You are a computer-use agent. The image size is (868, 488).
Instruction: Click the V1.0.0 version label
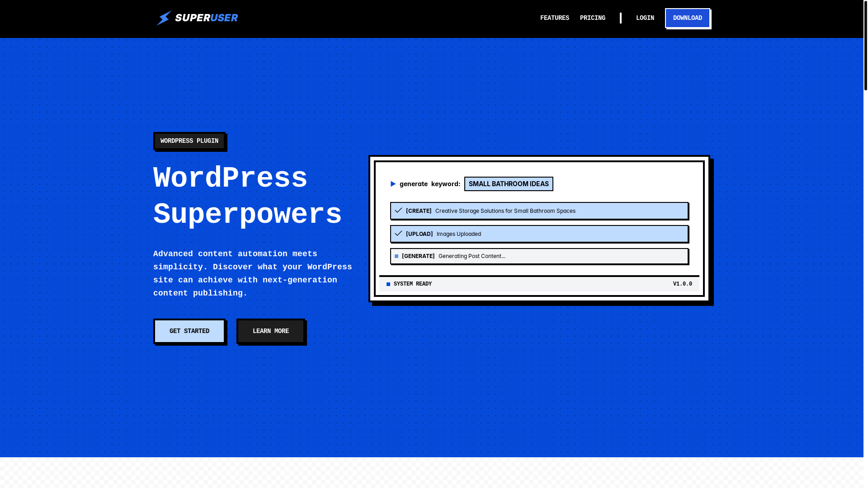click(683, 284)
